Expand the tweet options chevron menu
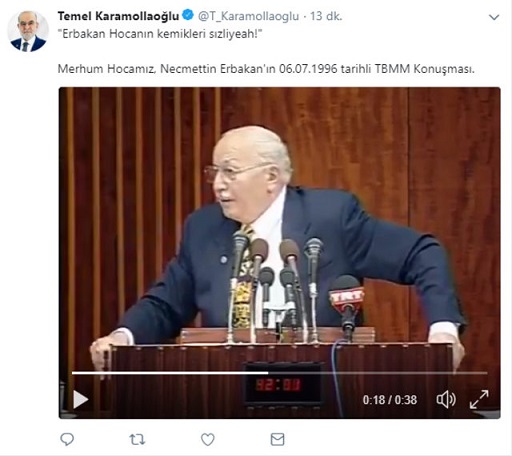512x456 pixels. click(494, 17)
